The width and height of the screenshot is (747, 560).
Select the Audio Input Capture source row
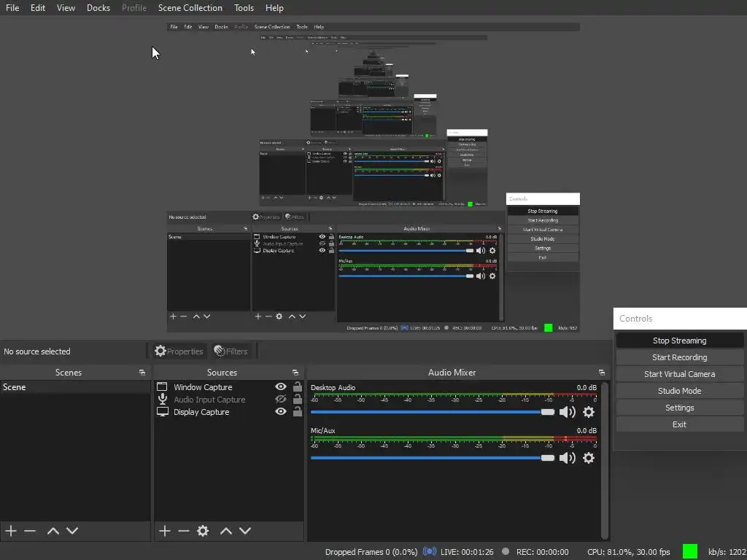click(x=228, y=399)
